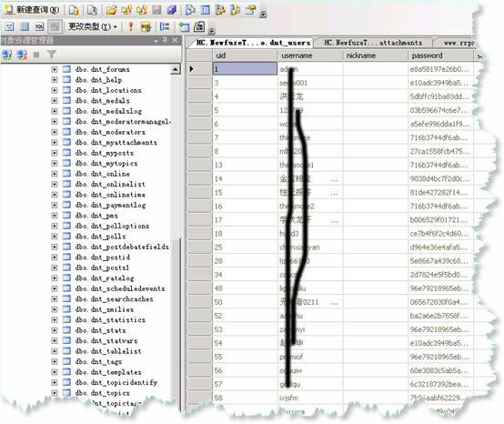Open the Summary page icon
This screenshot has height=424, width=504.
[205, 10]
